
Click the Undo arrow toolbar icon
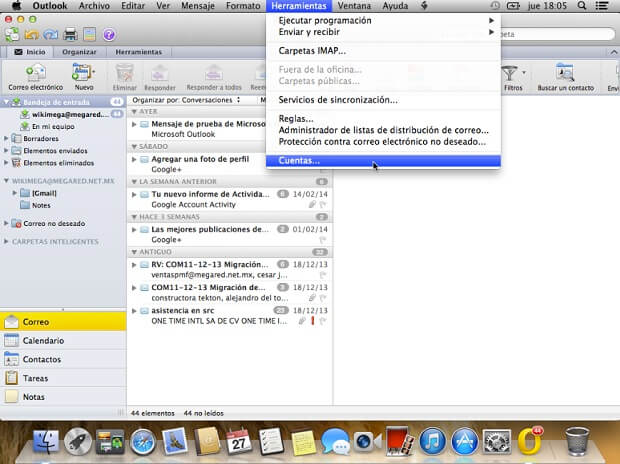[31, 35]
